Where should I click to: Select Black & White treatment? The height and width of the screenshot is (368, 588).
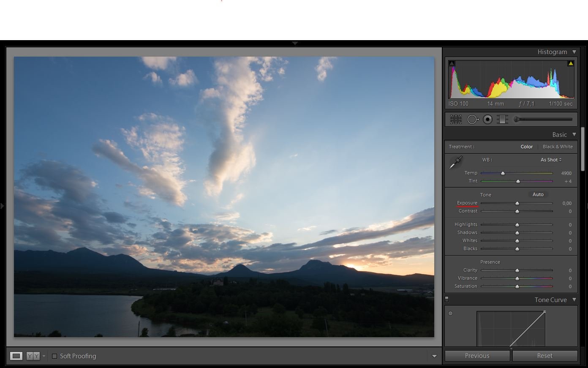point(558,147)
